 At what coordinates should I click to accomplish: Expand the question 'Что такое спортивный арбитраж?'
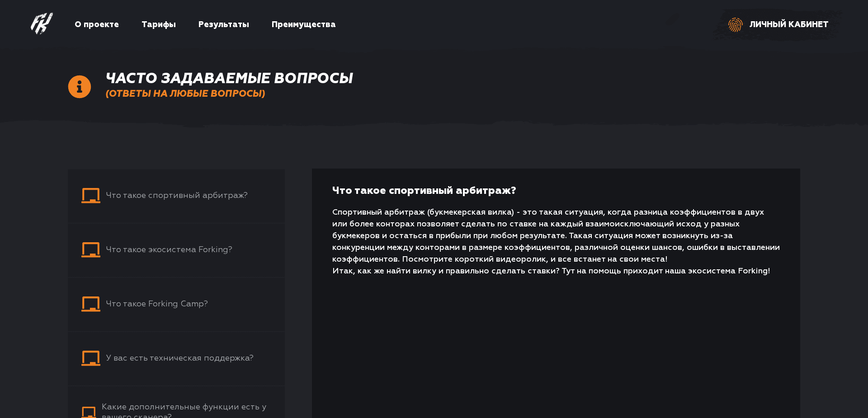pyautogui.click(x=177, y=195)
